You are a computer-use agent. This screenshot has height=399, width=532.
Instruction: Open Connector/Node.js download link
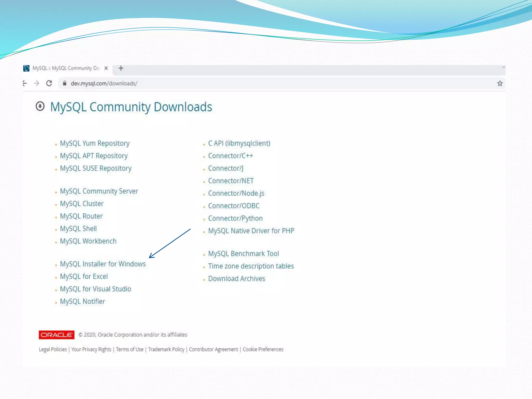tap(236, 193)
